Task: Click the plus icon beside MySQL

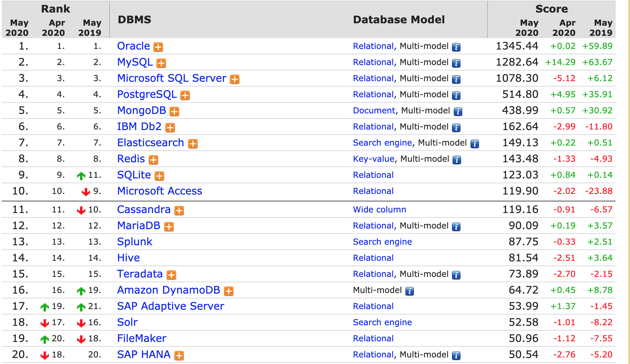Action: click(x=161, y=63)
